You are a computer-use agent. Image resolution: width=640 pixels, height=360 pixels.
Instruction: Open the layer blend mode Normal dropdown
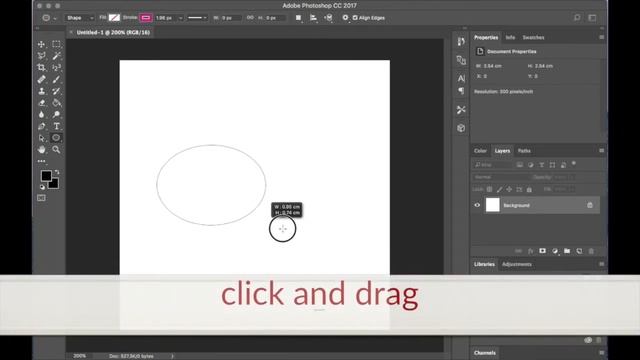click(501, 177)
